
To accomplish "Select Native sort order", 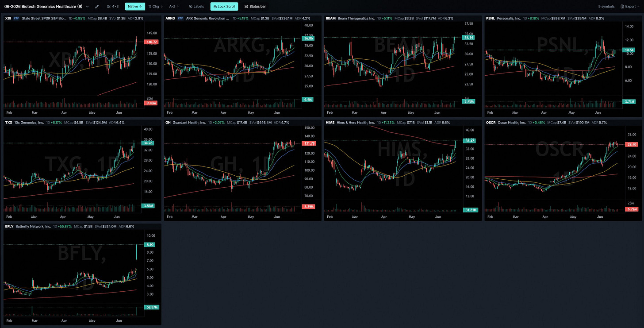I will click(x=134, y=7).
